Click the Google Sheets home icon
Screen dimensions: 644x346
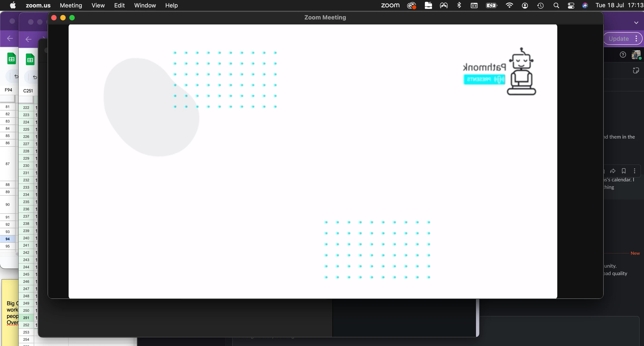[x=30, y=60]
